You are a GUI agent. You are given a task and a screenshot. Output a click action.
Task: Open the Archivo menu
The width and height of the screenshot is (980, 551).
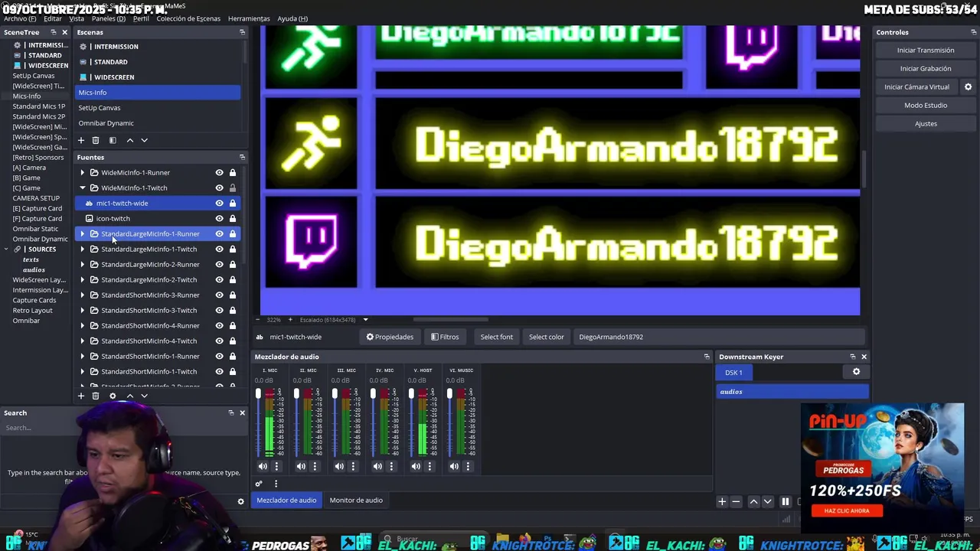21,18
